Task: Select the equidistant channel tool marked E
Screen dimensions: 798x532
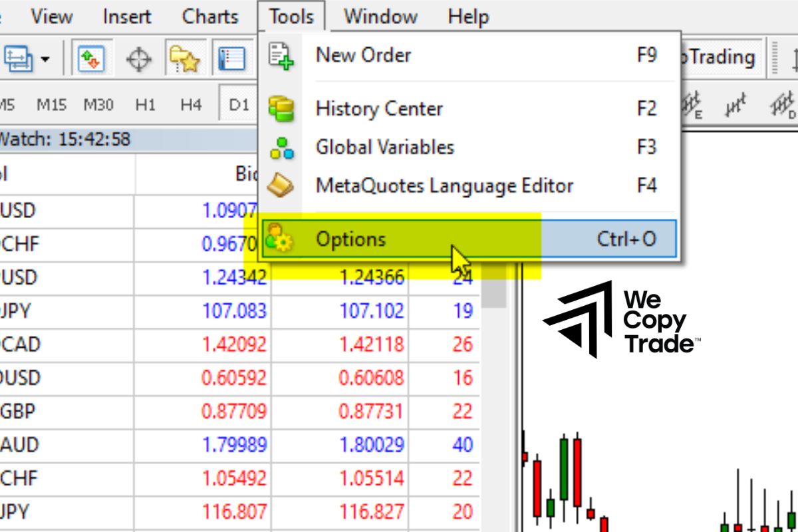Action: click(694, 105)
